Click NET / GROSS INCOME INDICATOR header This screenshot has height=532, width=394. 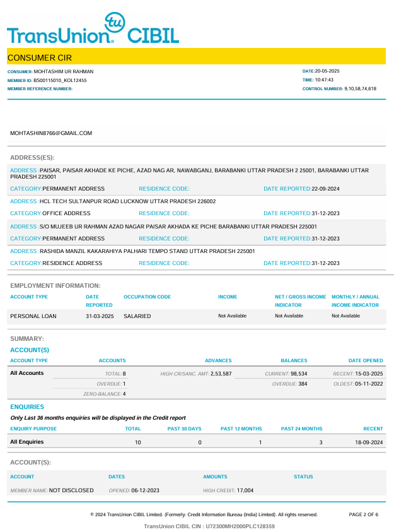tap(300, 301)
